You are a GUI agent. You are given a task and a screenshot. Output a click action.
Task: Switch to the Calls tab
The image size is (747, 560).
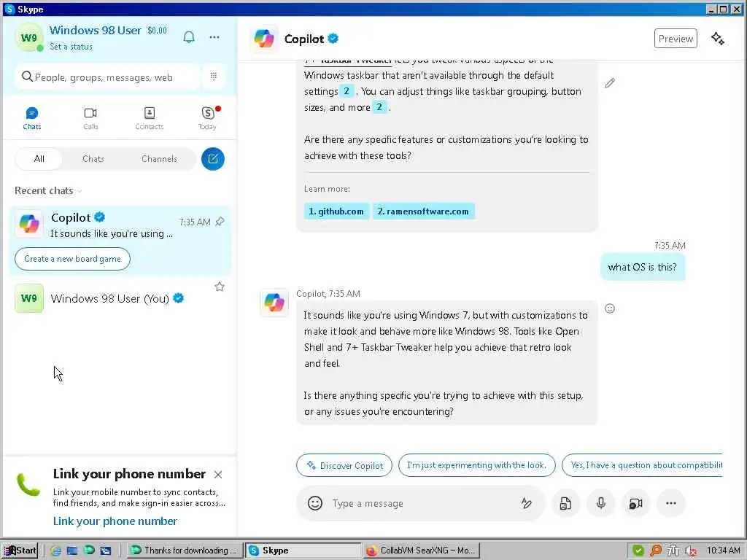point(90,118)
